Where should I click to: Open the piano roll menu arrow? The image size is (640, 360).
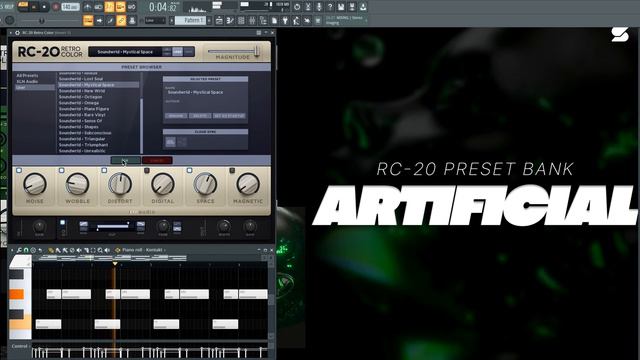pyautogui.click(x=12, y=250)
